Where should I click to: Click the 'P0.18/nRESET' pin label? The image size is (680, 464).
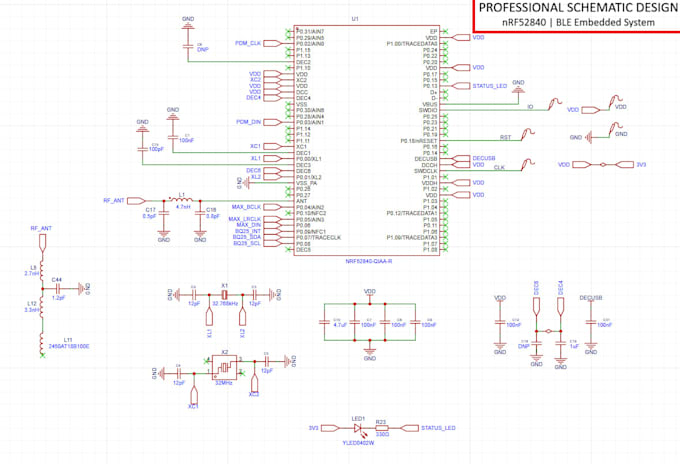click(419, 141)
